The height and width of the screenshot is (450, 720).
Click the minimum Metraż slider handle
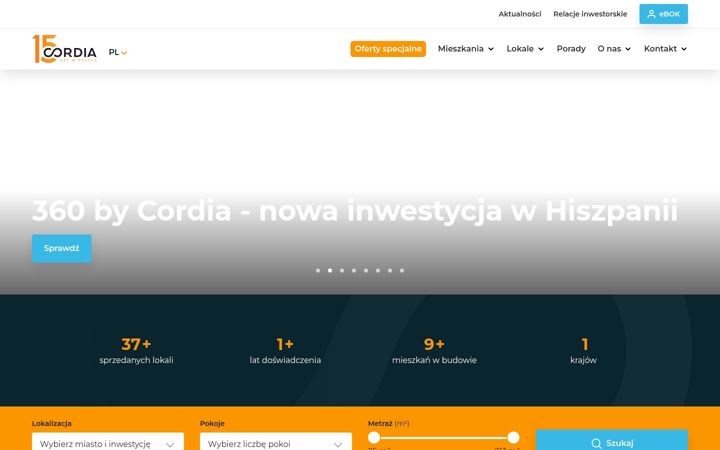(x=374, y=438)
